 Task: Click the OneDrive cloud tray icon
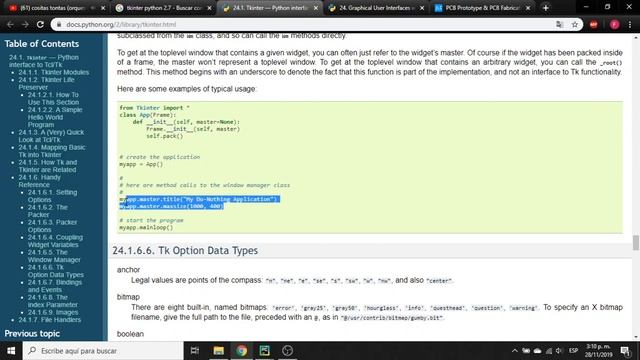[x=538, y=351]
